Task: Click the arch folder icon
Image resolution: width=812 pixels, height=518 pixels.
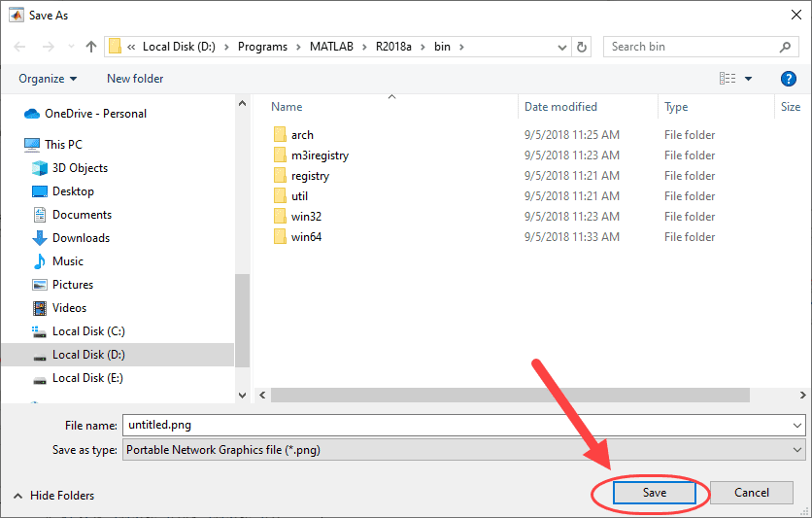Action: point(280,135)
